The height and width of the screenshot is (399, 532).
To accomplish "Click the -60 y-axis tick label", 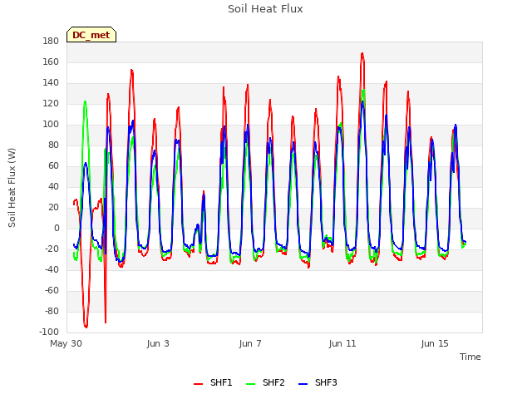I will coord(52,290).
